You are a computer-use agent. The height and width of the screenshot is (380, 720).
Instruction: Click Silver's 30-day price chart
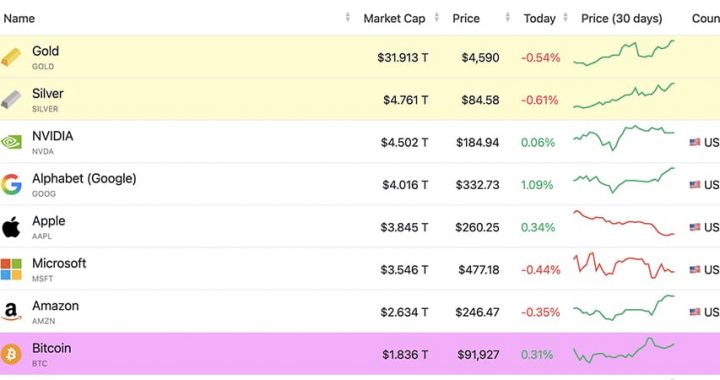tap(624, 96)
